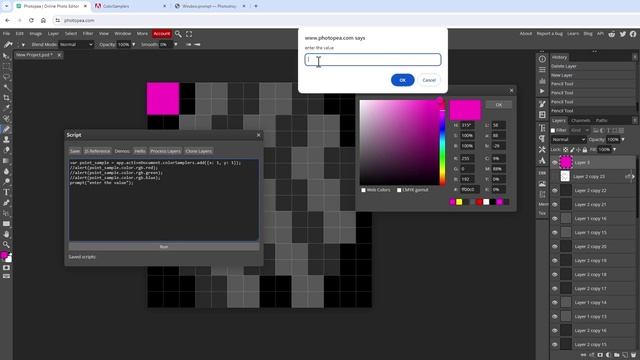The height and width of the screenshot is (360, 640).
Task: Open the Image menu
Action: click(x=36, y=34)
